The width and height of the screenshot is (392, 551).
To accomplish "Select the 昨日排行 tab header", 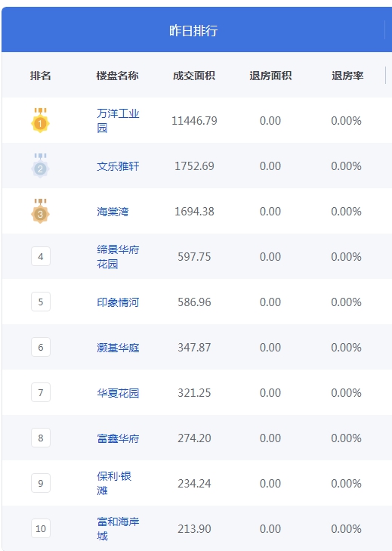I will (193, 30).
